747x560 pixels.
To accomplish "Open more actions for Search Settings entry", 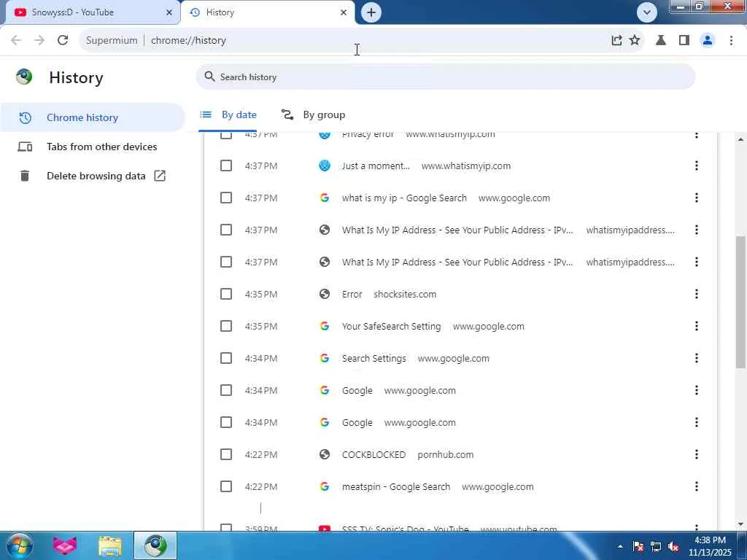I will click(x=697, y=358).
